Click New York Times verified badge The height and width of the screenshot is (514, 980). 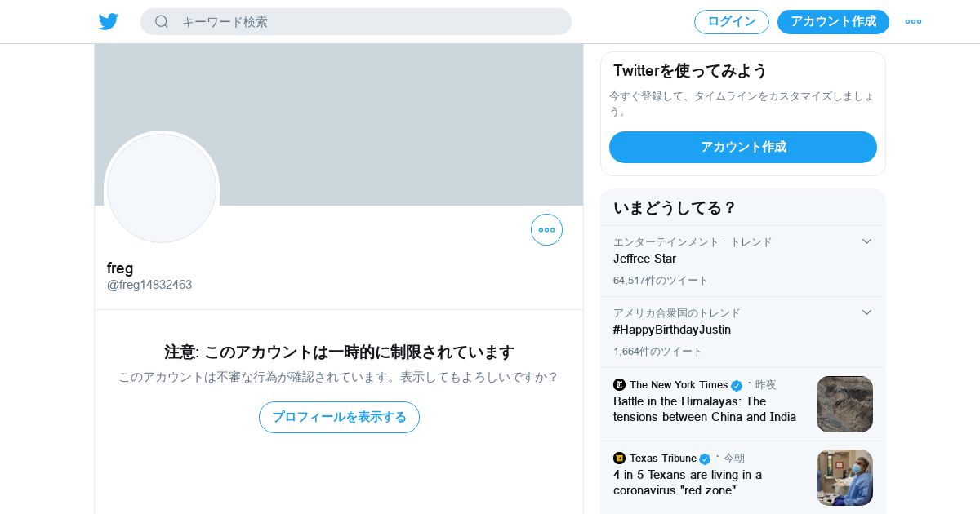coord(737,385)
